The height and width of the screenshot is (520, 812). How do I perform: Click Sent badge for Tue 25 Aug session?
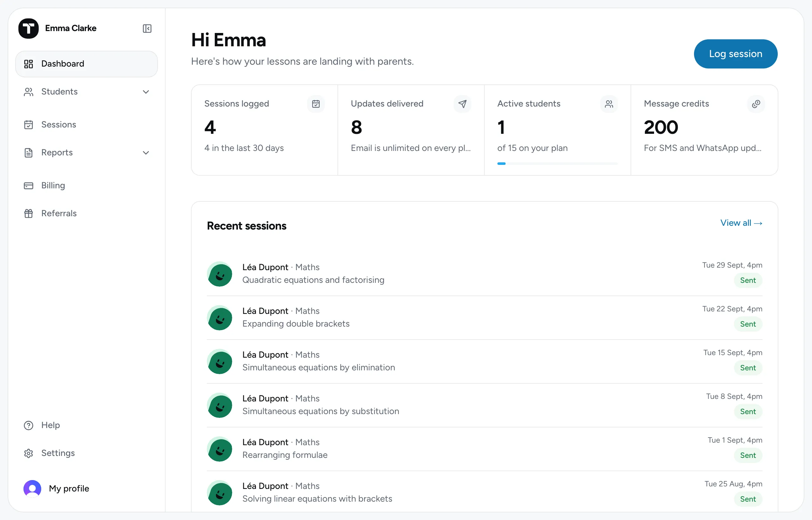748,499
